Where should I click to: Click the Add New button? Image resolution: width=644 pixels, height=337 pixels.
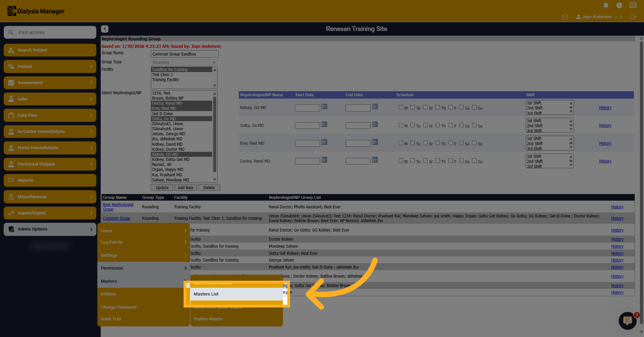click(185, 187)
